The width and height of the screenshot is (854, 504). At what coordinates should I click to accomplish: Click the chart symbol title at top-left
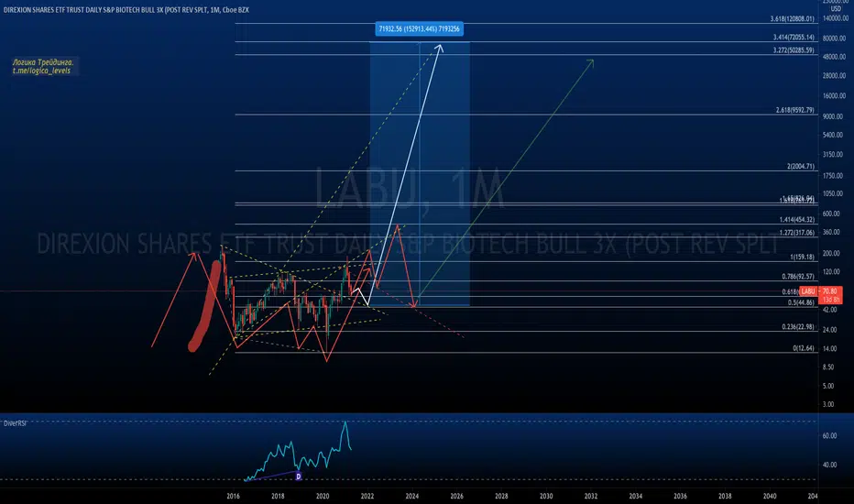coord(126,10)
